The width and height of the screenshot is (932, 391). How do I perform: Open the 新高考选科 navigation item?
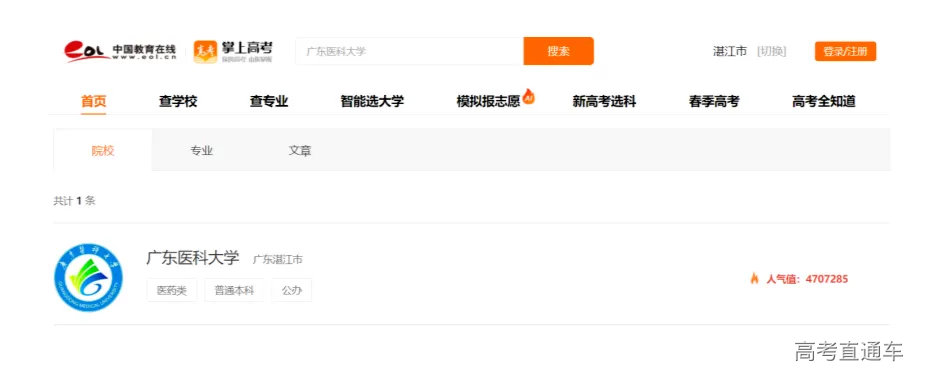pyautogui.click(x=604, y=102)
